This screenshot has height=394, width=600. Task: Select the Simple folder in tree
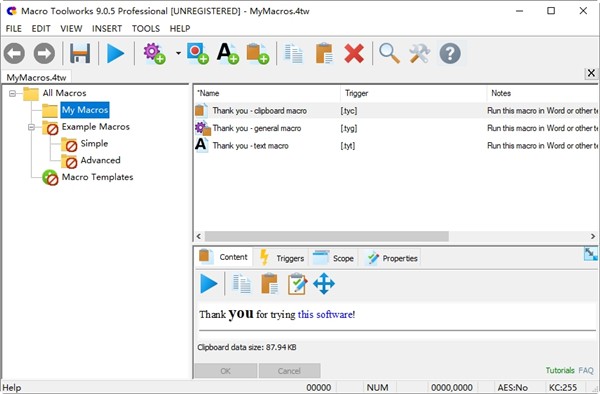[x=94, y=143]
